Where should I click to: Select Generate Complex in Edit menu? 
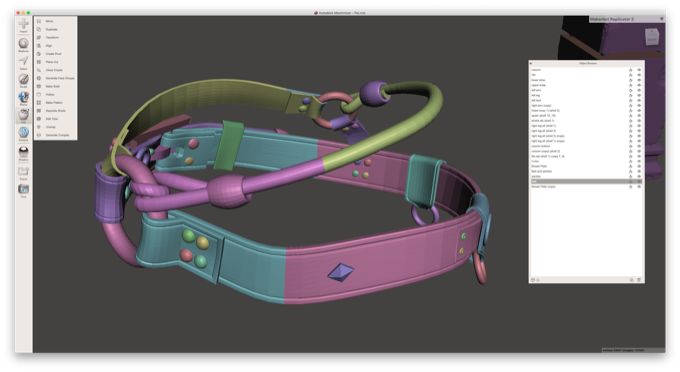pyautogui.click(x=57, y=135)
